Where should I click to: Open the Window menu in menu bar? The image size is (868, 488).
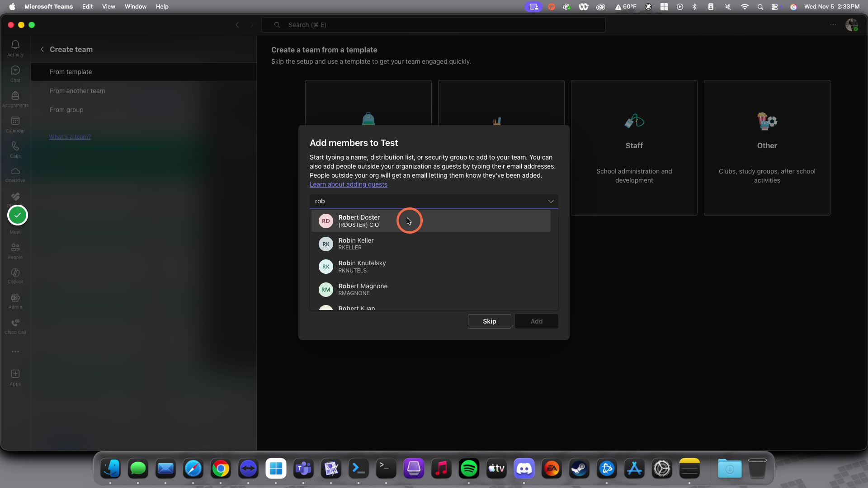(x=135, y=6)
